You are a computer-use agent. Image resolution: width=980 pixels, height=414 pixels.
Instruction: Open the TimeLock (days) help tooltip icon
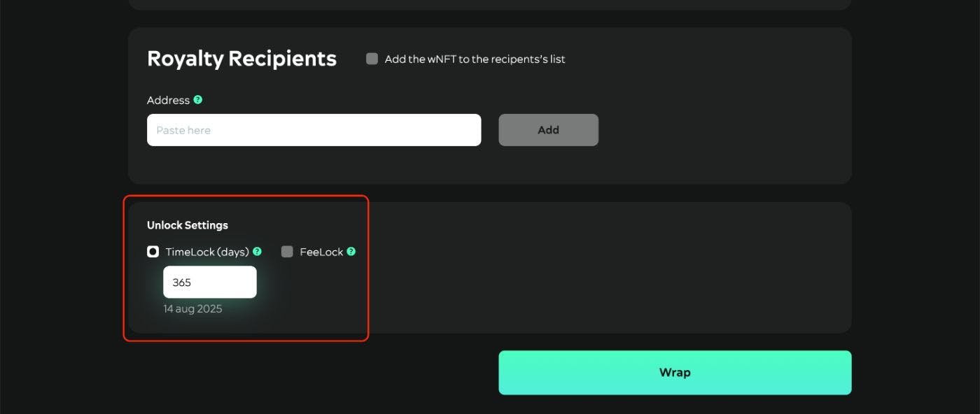257,252
